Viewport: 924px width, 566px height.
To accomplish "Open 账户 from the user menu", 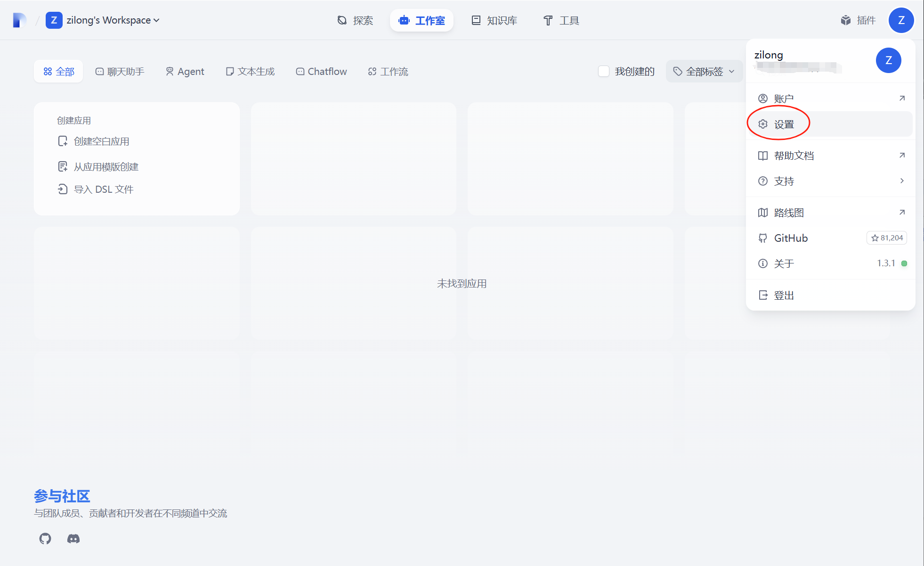I will pyautogui.click(x=784, y=99).
